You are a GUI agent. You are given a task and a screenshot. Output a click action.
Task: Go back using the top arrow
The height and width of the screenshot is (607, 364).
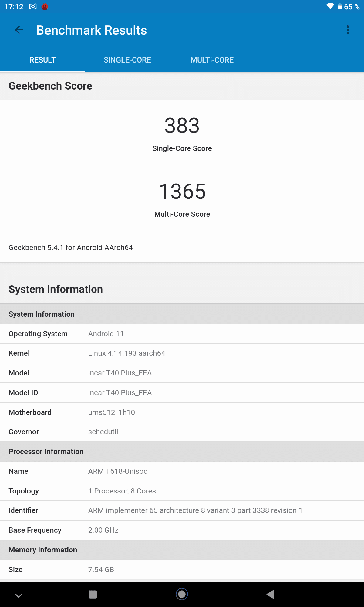[19, 30]
